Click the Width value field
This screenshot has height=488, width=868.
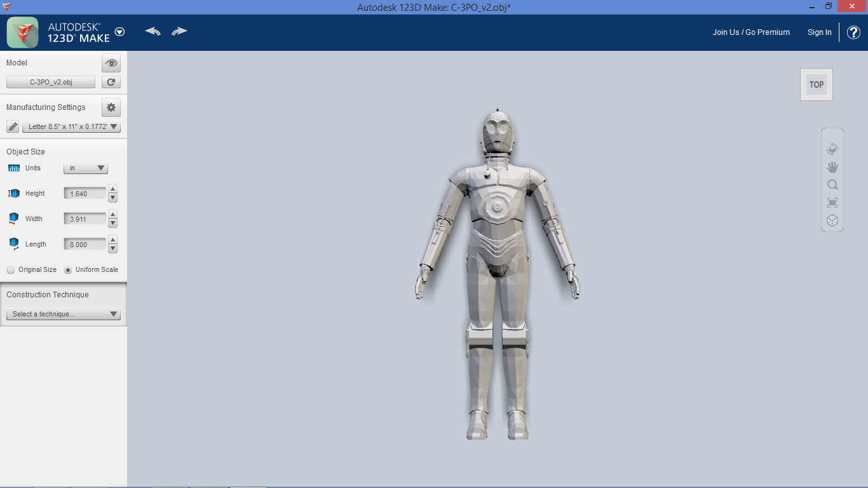pos(85,219)
